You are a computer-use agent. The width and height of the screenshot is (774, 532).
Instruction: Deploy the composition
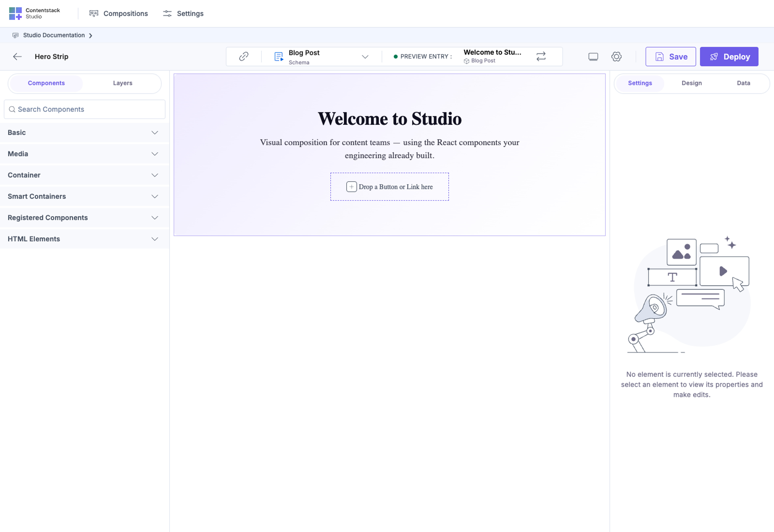pos(729,56)
